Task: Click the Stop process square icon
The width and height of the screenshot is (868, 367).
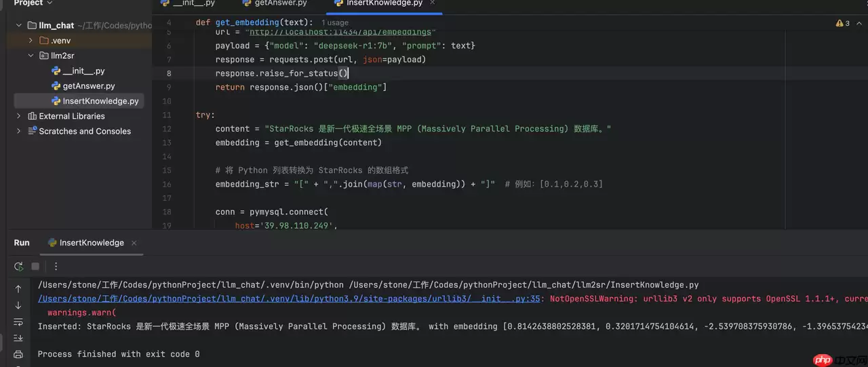Action: pyautogui.click(x=35, y=267)
